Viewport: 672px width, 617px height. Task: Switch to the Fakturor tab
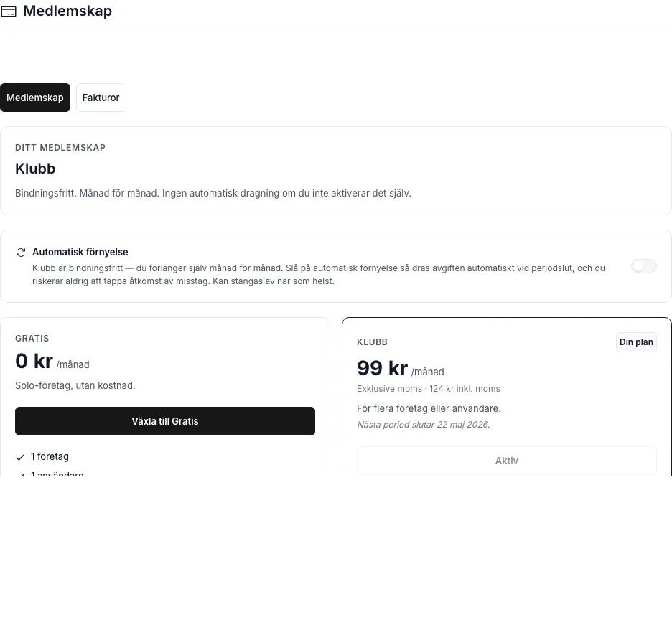click(x=101, y=98)
